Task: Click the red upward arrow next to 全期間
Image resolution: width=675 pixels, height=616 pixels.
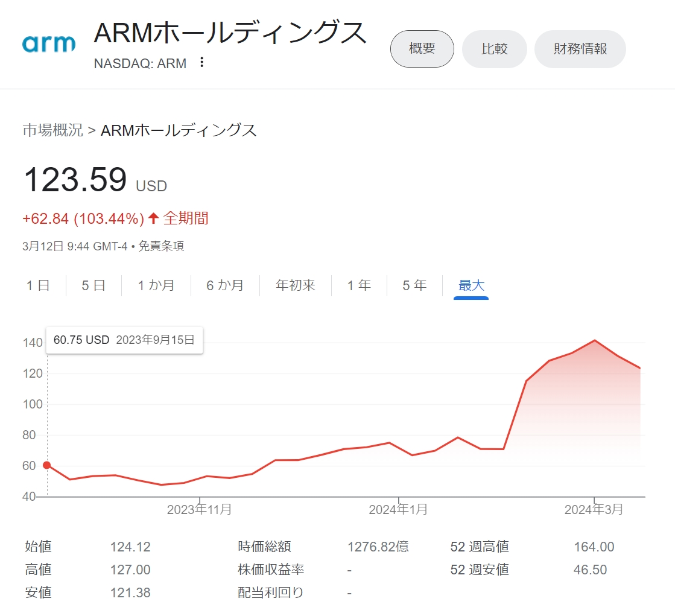Action: (x=154, y=218)
